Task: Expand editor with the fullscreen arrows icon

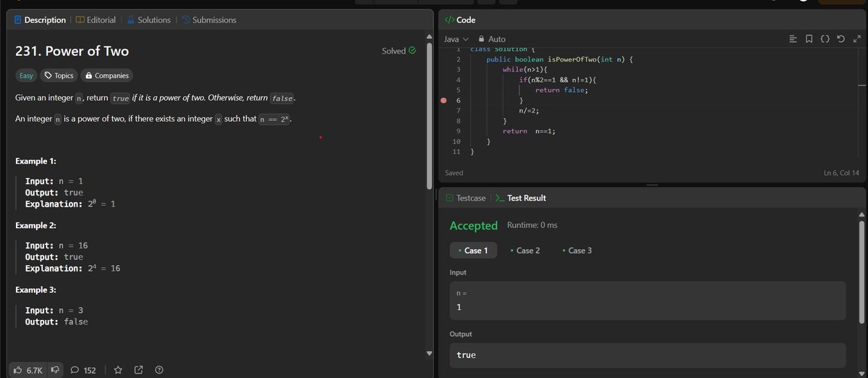Action: pyautogui.click(x=856, y=38)
